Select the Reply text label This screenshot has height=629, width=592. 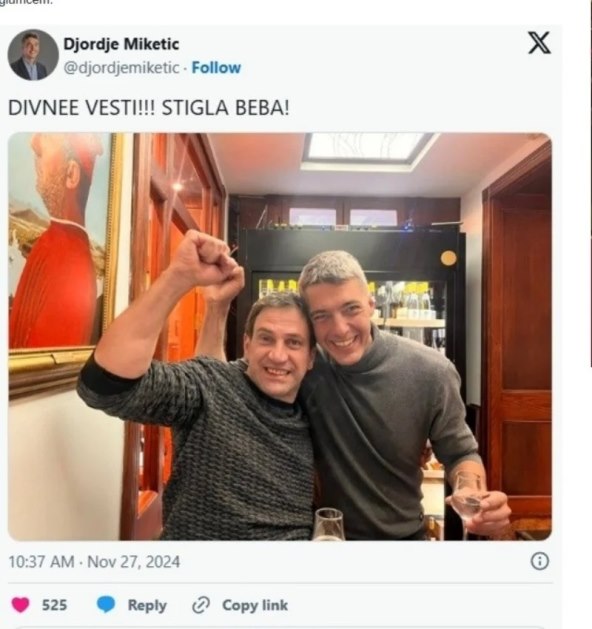tap(147, 605)
